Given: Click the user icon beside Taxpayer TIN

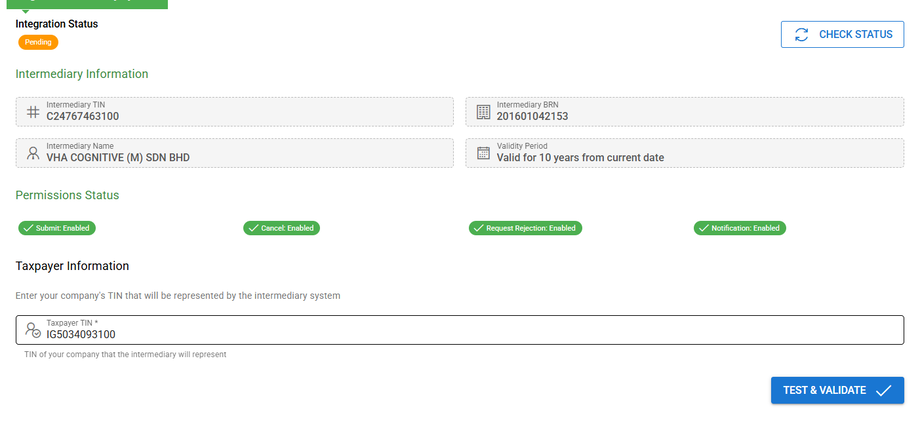Looking at the screenshot, I should pyautogui.click(x=33, y=330).
